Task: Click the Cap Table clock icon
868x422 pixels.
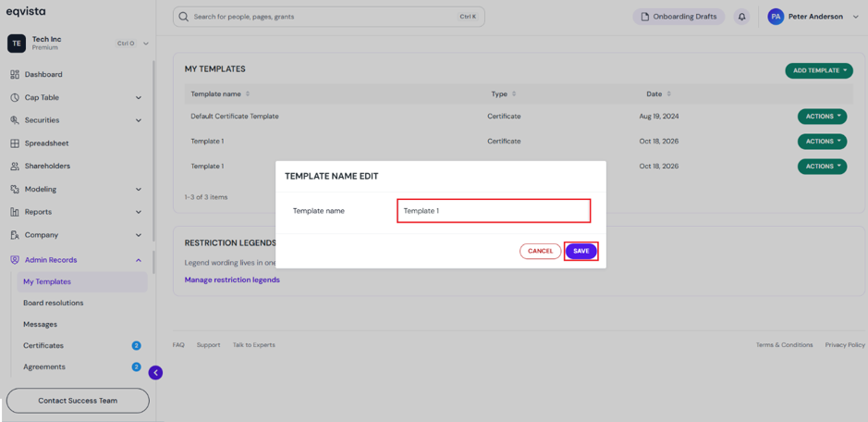Action: [15, 97]
